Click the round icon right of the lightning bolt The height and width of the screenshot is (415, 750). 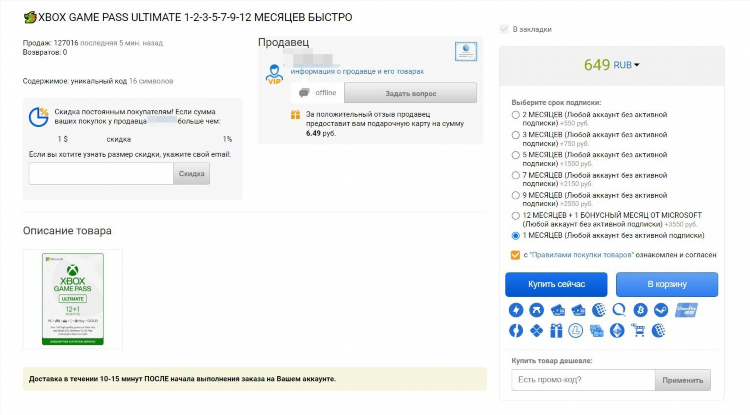pos(536,310)
